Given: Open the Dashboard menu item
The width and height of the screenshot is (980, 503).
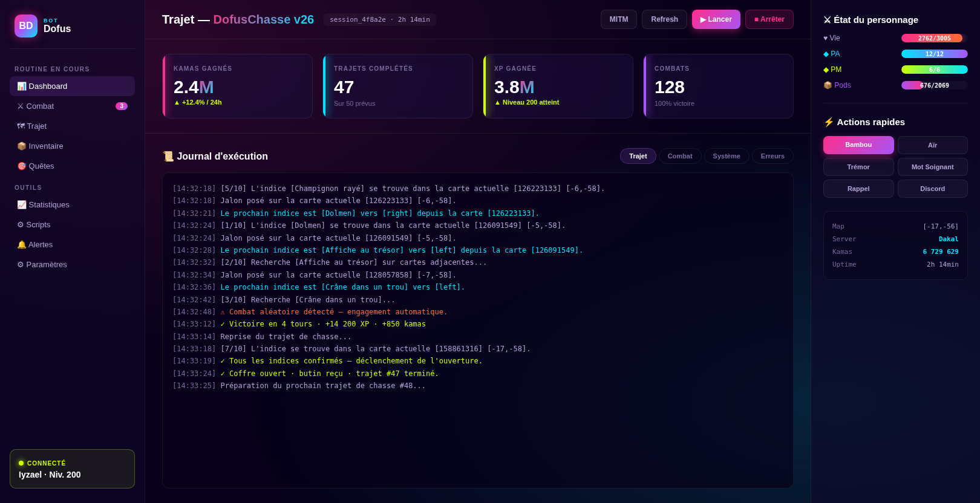Looking at the screenshot, I should (72, 86).
